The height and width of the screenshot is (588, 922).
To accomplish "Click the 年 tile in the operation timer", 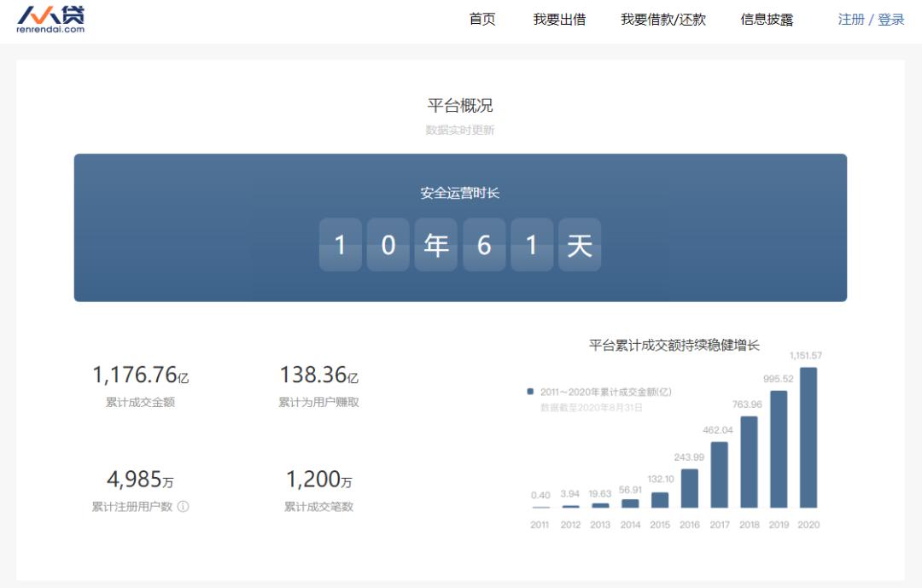I will click(436, 245).
